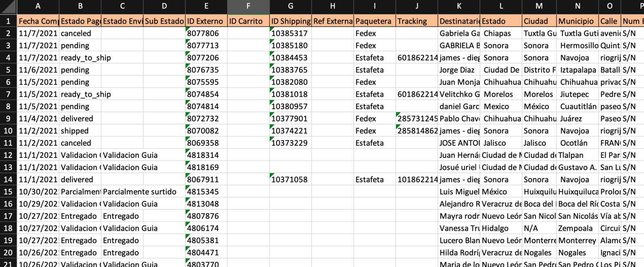Click the 'ID Externo' header cell
Screen dimensions: 644x267
click(206, 21)
